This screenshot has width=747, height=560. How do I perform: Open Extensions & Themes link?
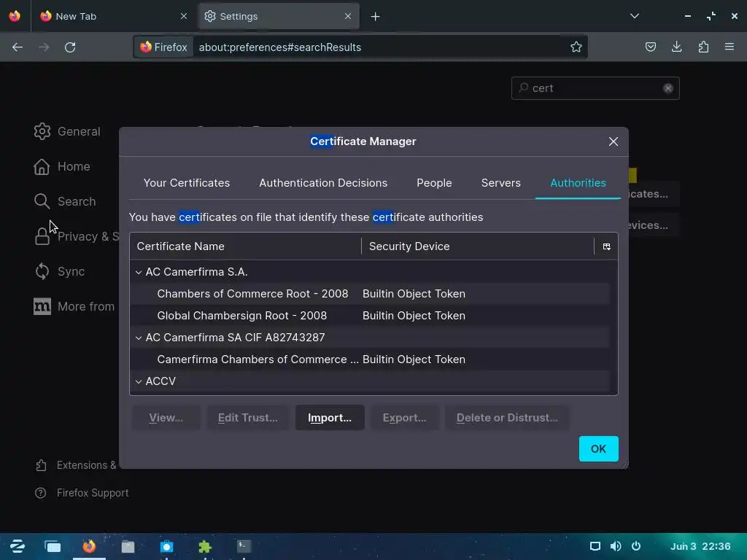tap(76, 465)
